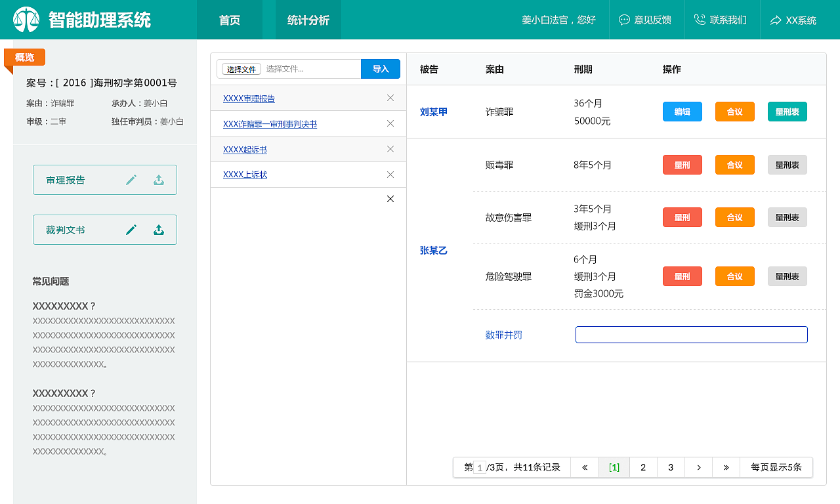Click 量刑表 button in the 故意伤害罪 row
This screenshot has width=840, height=504.
787,217
